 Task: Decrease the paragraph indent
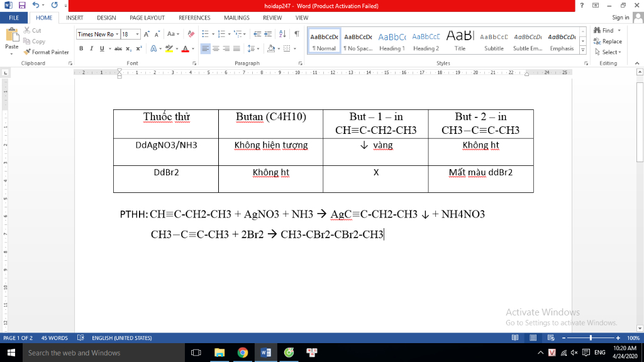257,34
